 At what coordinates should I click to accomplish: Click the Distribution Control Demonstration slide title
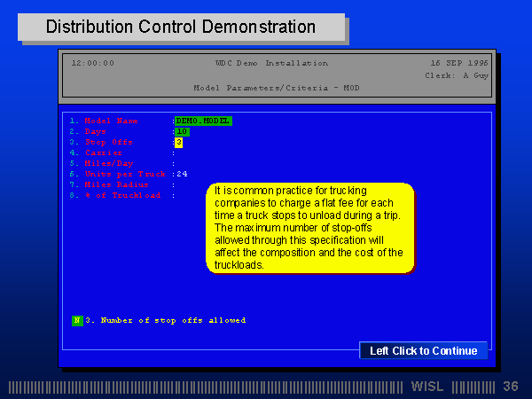pos(181,27)
